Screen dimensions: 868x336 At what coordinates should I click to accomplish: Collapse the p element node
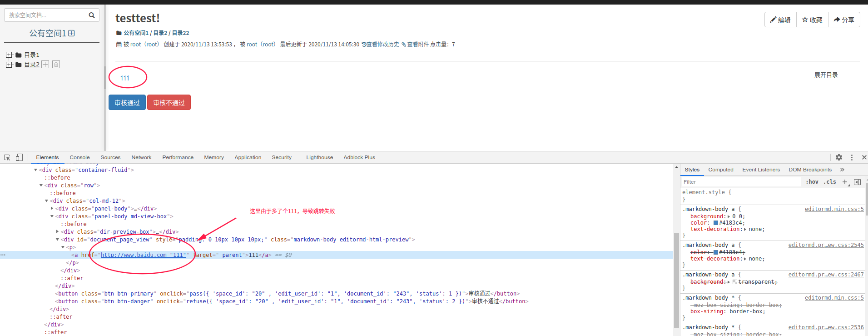pos(63,247)
